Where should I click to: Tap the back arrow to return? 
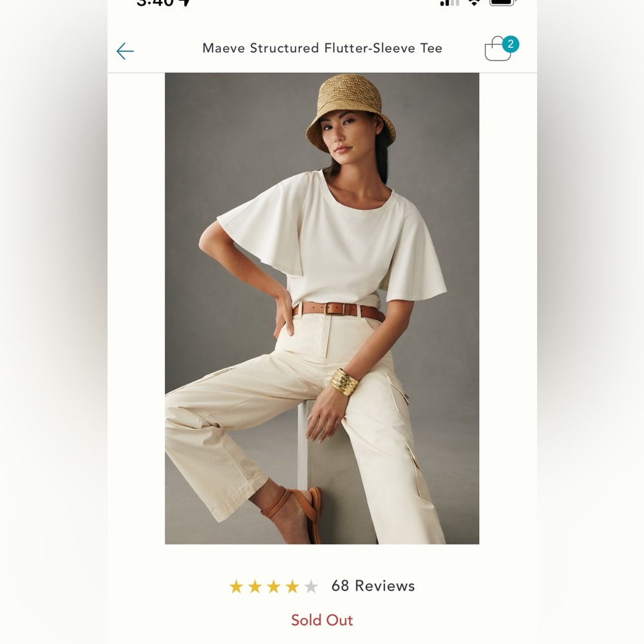[x=126, y=51]
